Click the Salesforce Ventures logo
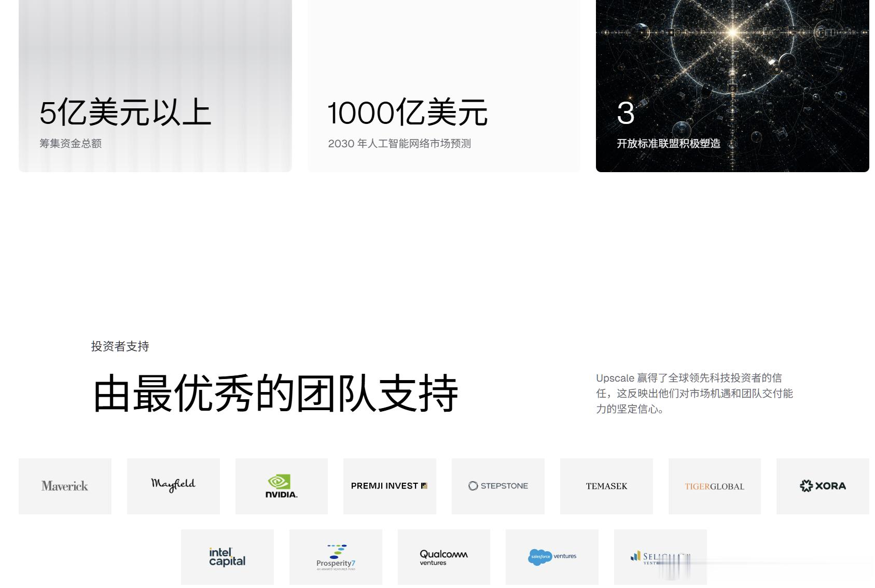The image size is (875, 588). click(x=552, y=557)
